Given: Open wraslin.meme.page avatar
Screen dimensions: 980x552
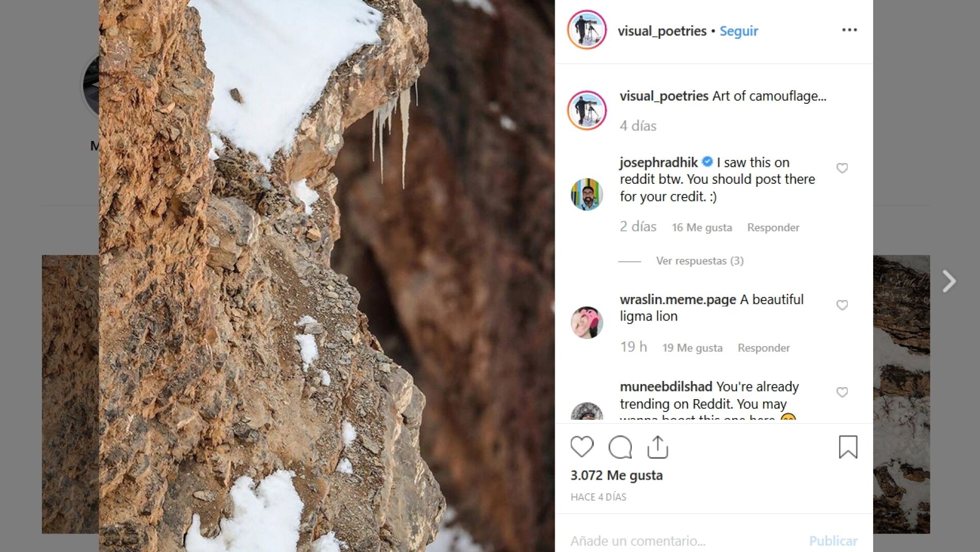Looking at the screenshot, I should coord(587,322).
